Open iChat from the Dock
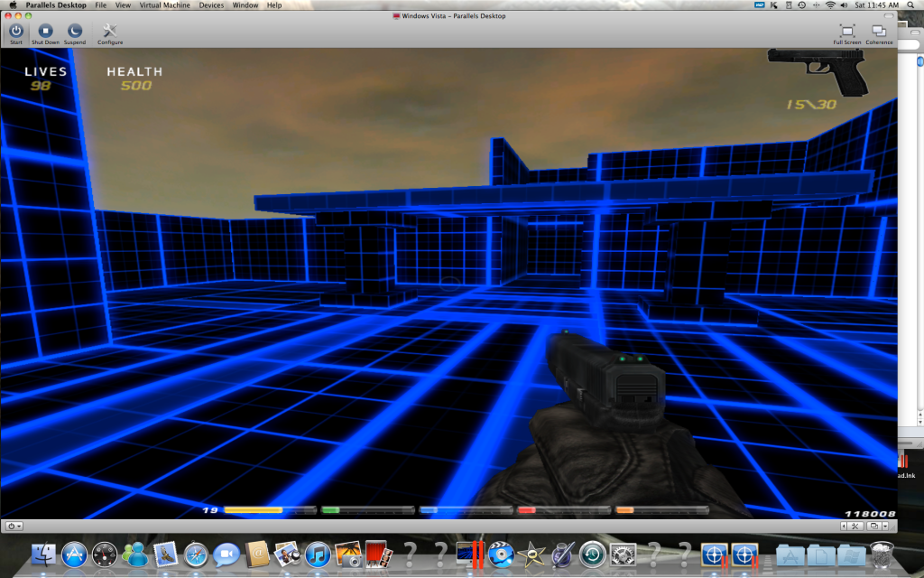 tap(226, 555)
